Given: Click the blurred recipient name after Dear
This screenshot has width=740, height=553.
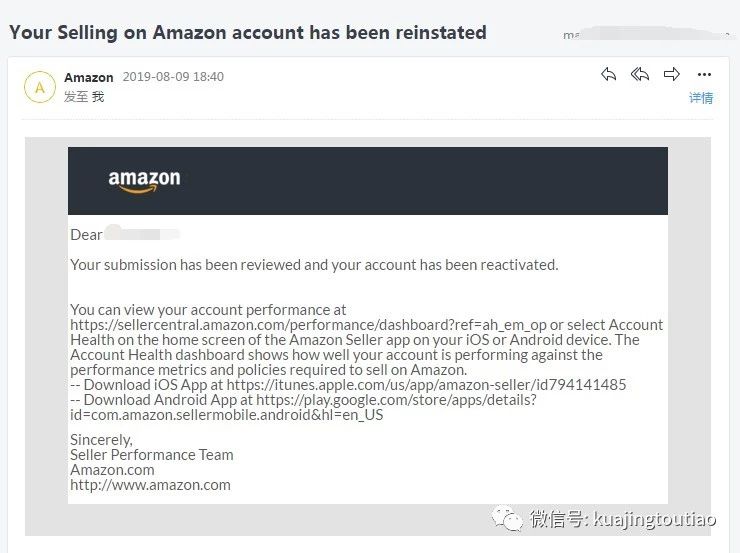Looking at the screenshot, I should pos(142,235).
